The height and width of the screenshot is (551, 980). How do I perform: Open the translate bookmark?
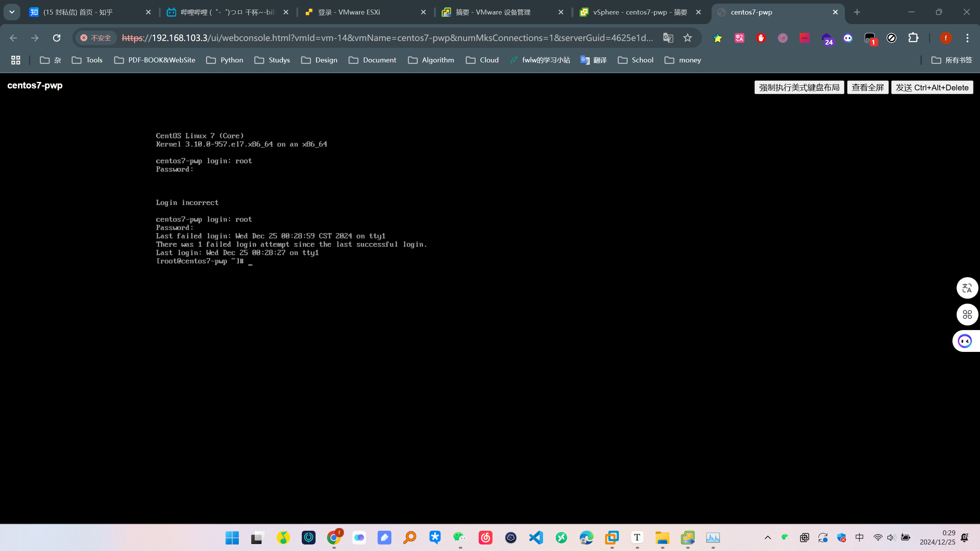(x=594, y=60)
